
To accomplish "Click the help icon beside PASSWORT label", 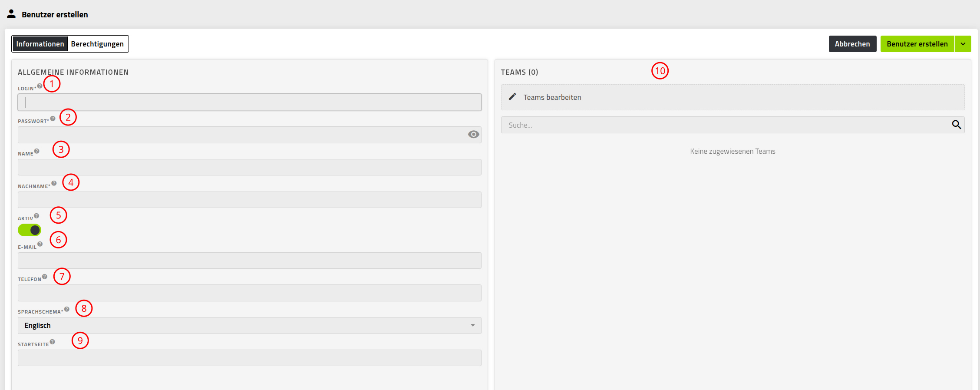I will (53, 119).
